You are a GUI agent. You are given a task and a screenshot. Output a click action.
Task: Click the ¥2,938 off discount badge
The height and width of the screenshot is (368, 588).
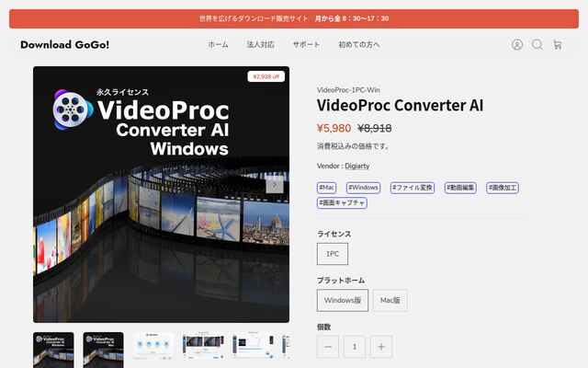(266, 76)
